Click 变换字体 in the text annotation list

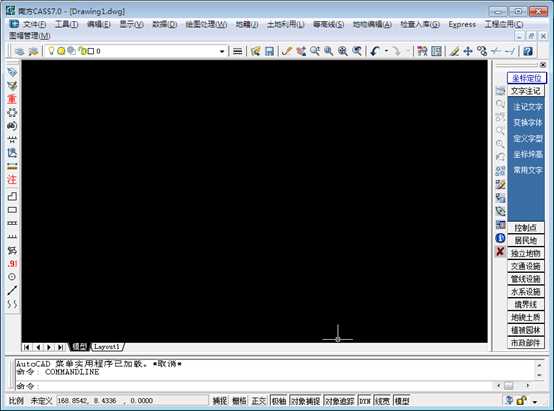(527, 123)
